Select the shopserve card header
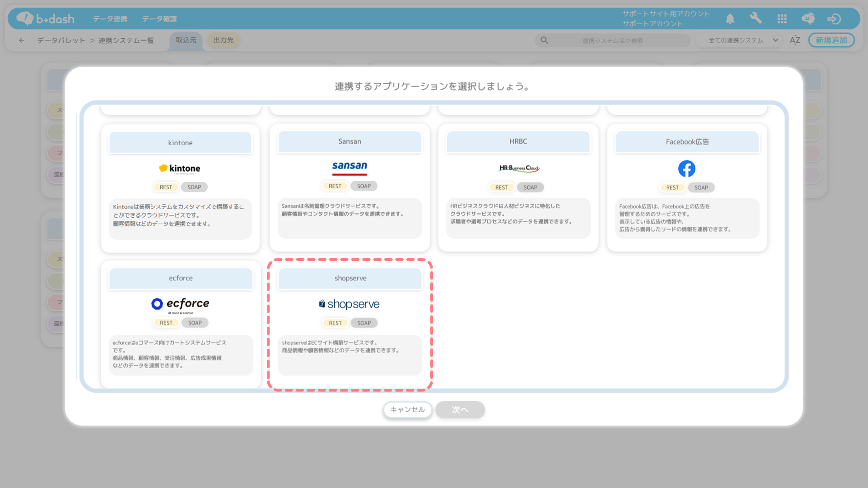The image size is (868, 488). tap(350, 278)
